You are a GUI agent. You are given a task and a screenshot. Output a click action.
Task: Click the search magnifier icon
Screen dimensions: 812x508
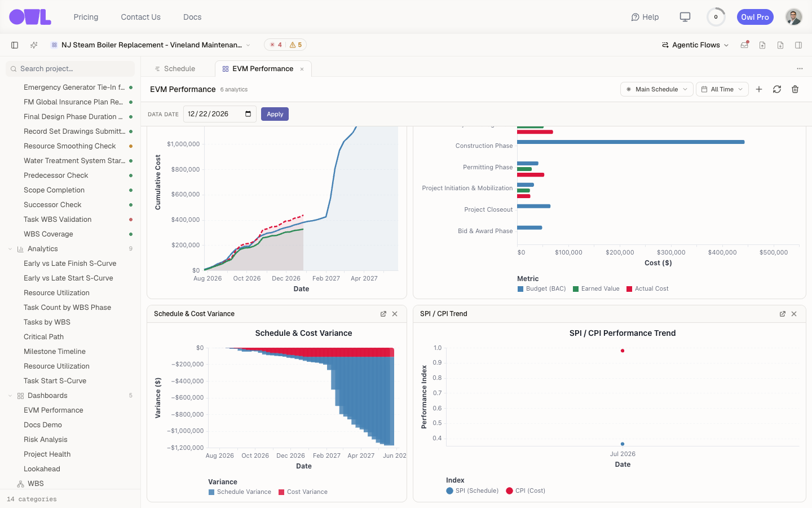tap(14, 69)
